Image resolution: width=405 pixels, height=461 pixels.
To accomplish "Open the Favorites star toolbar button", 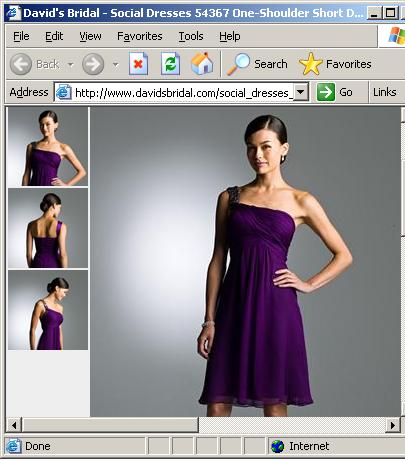I will 335,64.
